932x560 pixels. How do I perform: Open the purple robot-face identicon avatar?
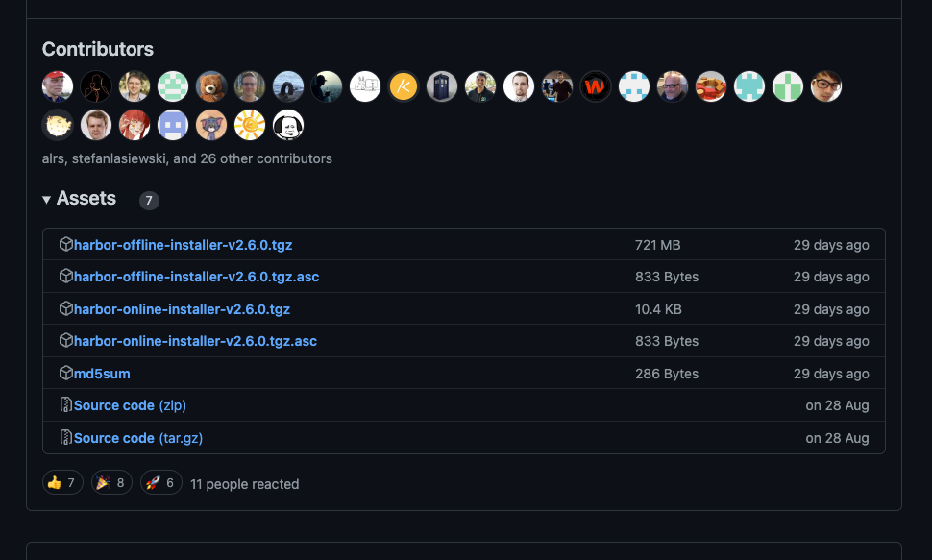pos(173,125)
